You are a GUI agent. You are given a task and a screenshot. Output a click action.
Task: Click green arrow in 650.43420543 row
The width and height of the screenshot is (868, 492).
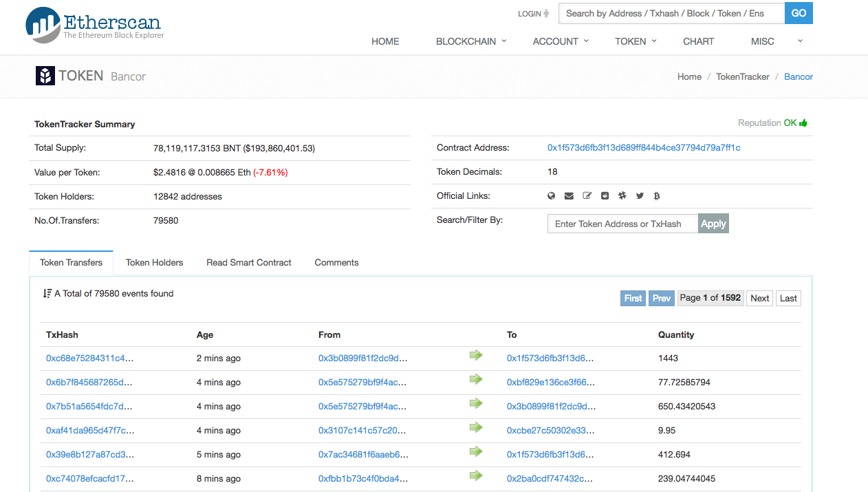point(475,403)
